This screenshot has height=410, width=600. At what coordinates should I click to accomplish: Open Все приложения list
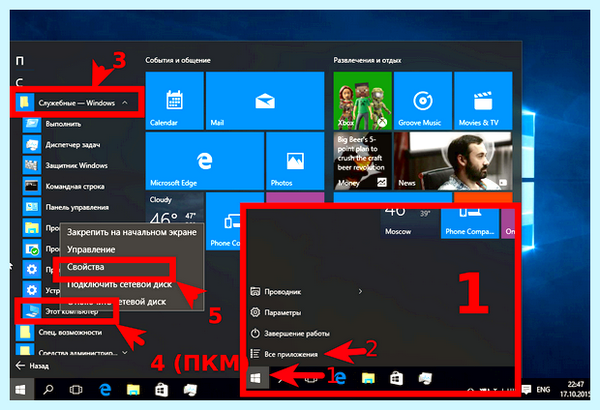coord(291,354)
